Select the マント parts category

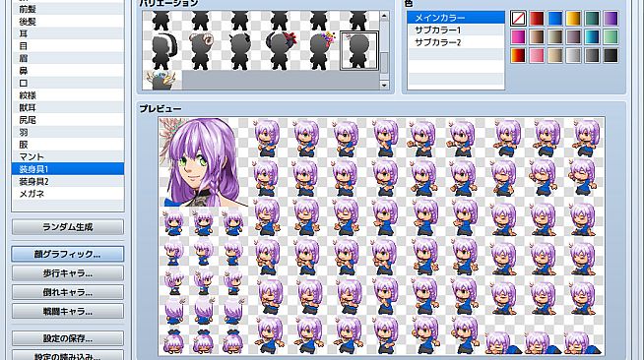[x=68, y=156]
